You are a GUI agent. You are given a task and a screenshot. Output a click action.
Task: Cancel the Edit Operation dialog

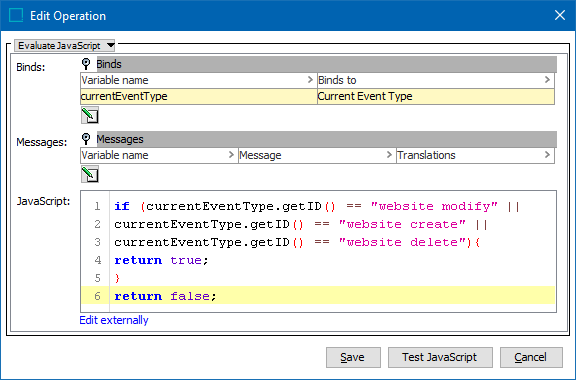click(531, 357)
